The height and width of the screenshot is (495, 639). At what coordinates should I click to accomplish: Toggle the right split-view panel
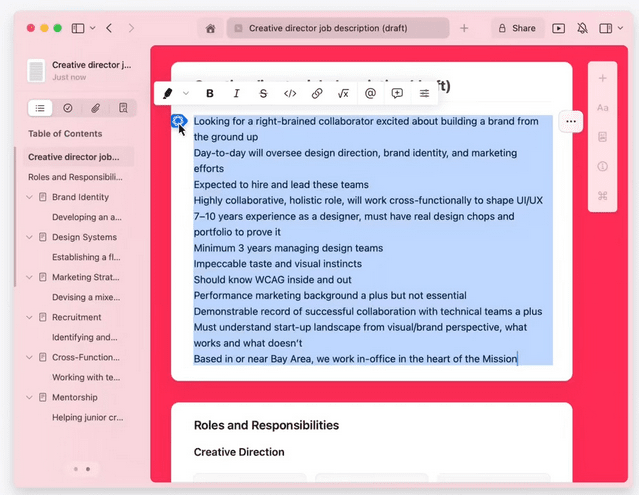609,29
